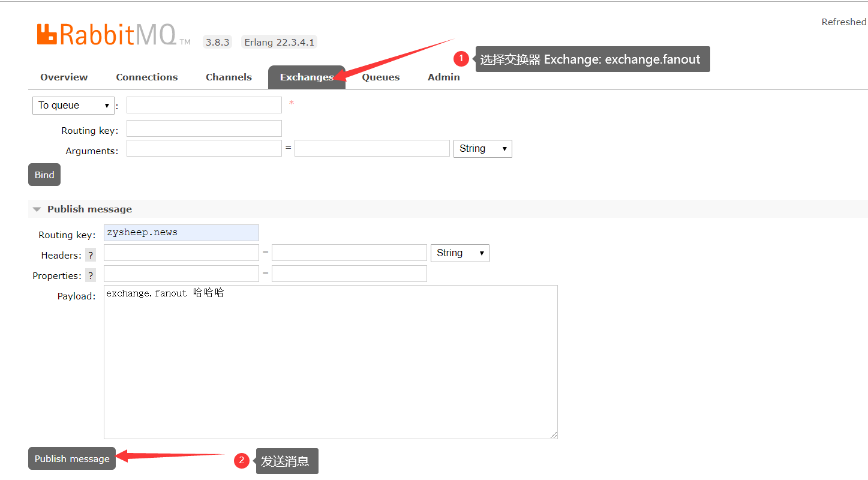Open the Properties help question mark
This screenshot has width=868, height=480.
click(91, 275)
